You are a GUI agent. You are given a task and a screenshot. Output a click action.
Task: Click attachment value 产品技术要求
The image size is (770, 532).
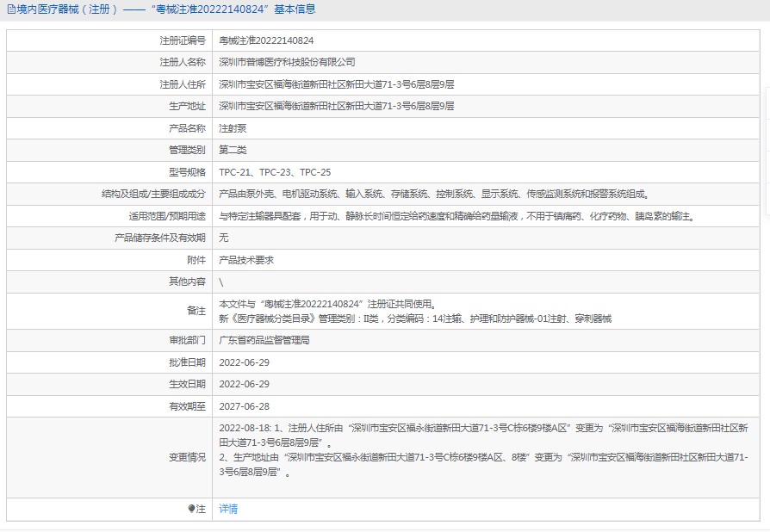tap(246, 260)
